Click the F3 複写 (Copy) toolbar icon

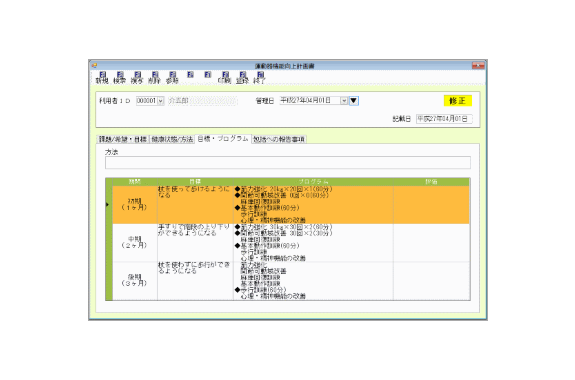137,77
